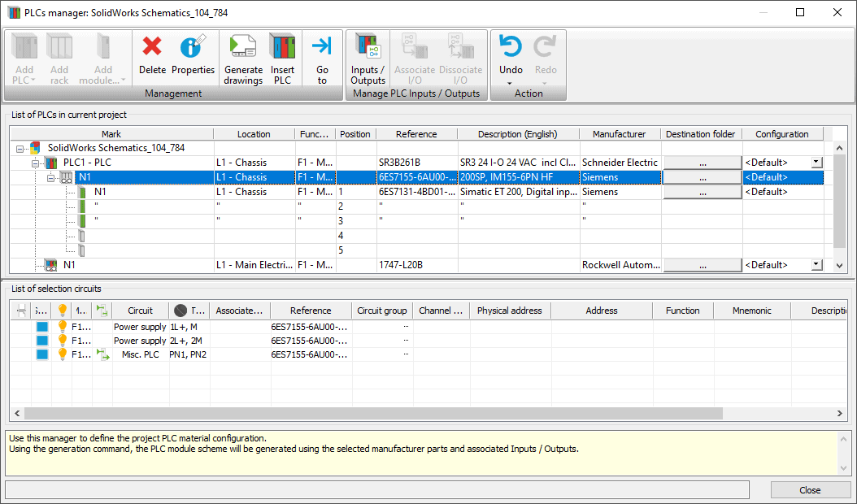Click the light bulb icon in 2L+, 2M row
This screenshot has width=857, height=504.
(63, 340)
